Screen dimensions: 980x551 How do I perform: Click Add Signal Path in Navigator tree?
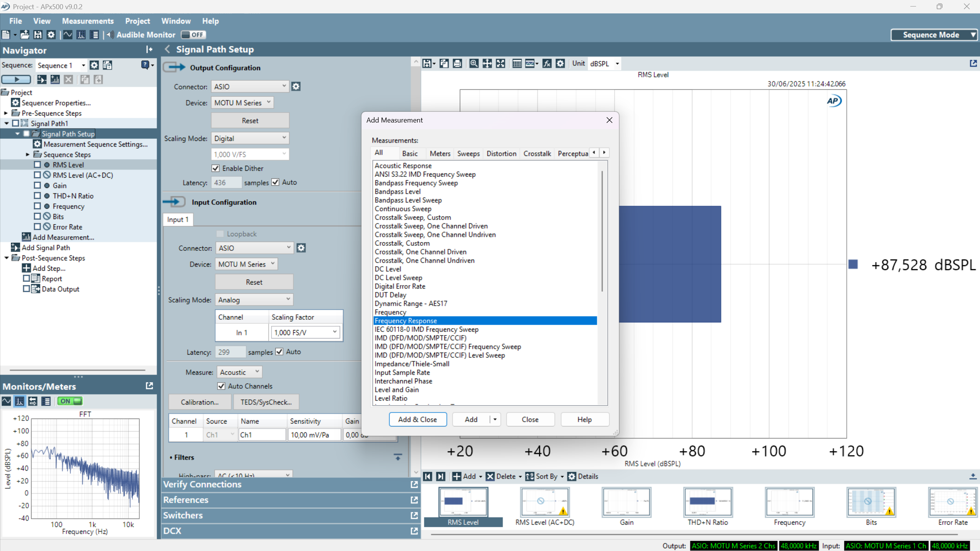(x=46, y=247)
